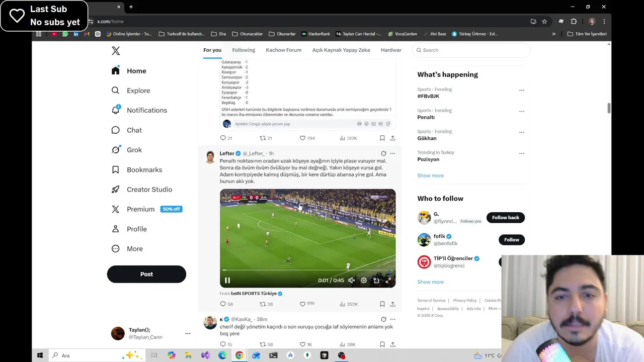Bookmark this page with Chrome star

click(544, 22)
